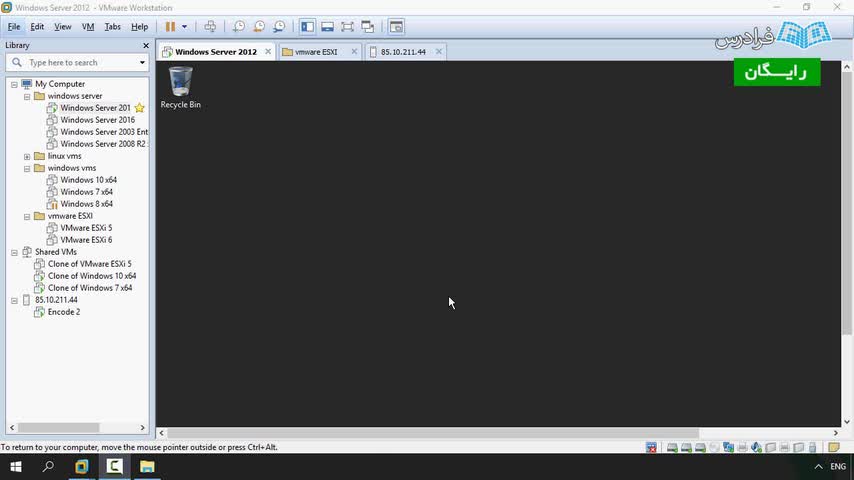The height and width of the screenshot is (480, 854).
Task: Toggle the console view toolbar button
Action: (396, 27)
